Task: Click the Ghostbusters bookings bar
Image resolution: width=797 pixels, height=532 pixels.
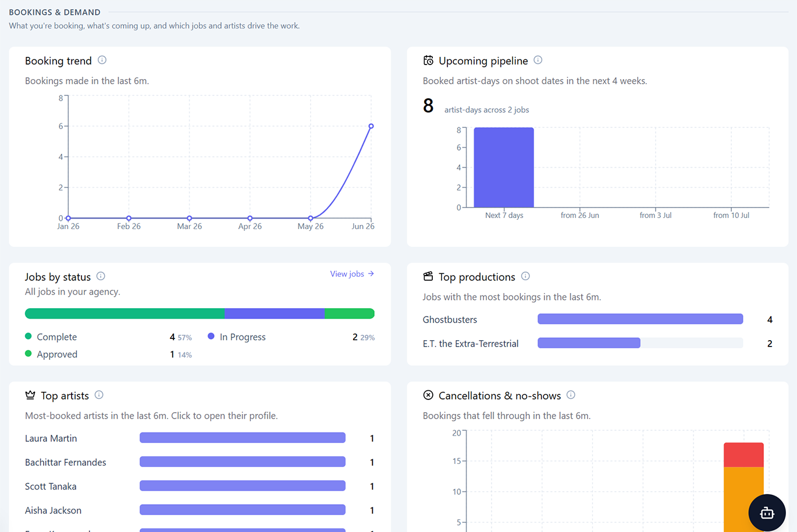Action: (x=641, y=319)
